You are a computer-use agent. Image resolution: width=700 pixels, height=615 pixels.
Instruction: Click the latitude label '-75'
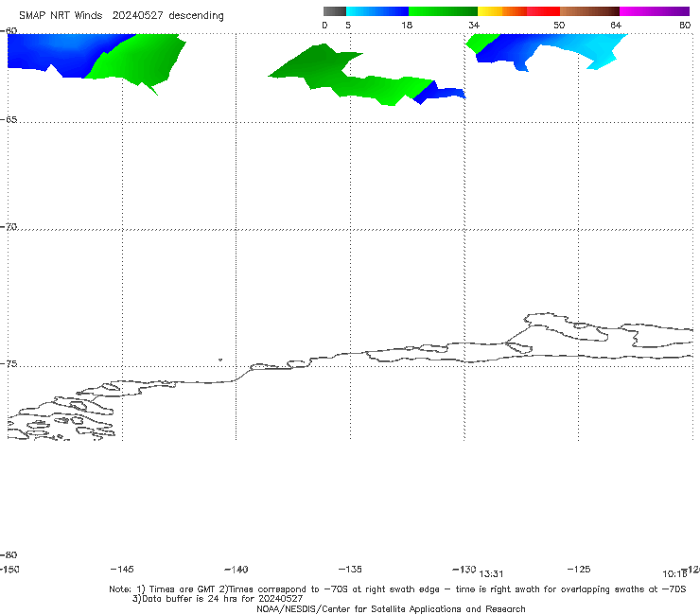9,364
